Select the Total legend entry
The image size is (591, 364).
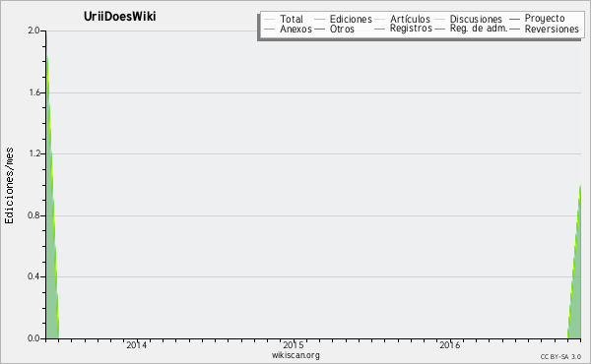(292, 19)
